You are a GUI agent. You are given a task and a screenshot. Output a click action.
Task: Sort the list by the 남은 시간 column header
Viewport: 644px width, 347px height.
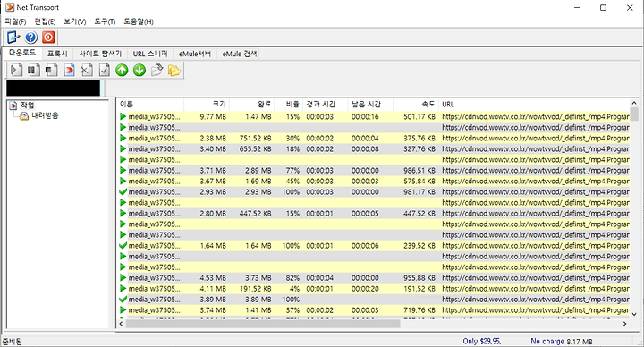pyautogui.click(x=370, y=105)
